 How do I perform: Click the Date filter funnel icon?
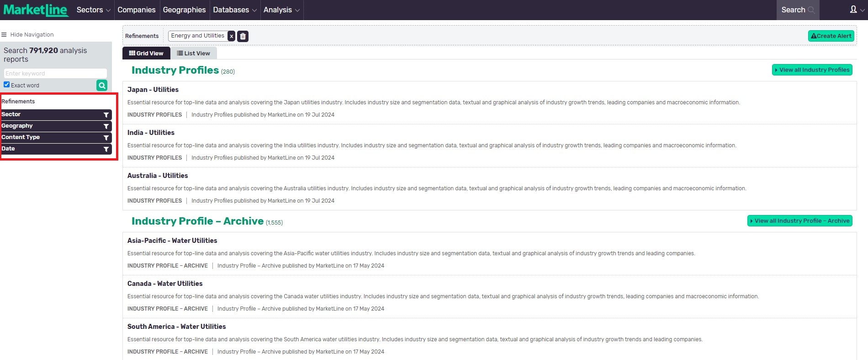pyautogui.click(x=106, y=149)
